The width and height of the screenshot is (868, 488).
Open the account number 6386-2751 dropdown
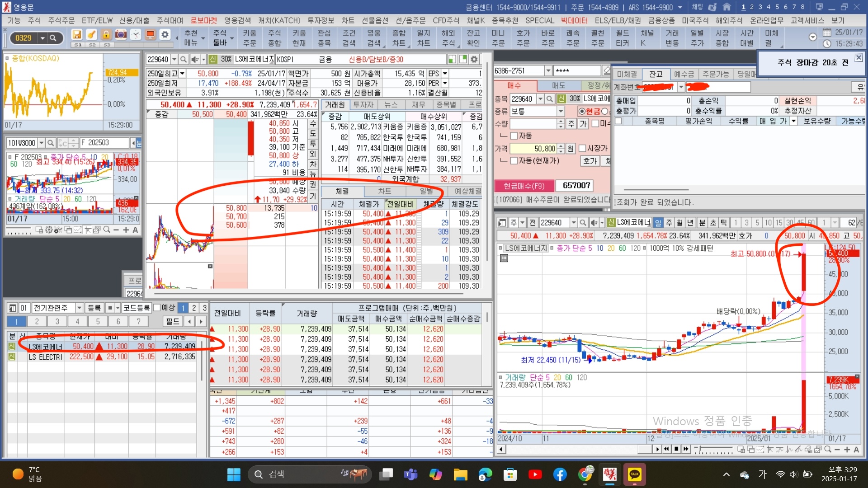tap(548, 71)
